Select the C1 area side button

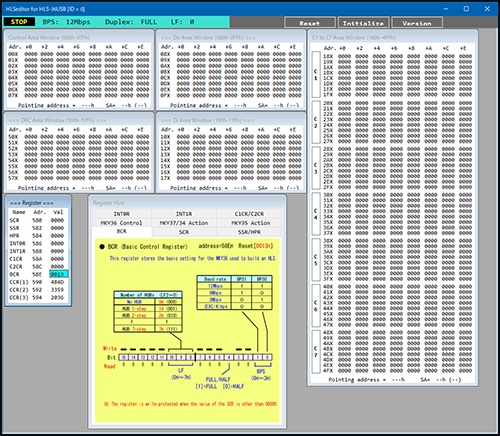[x=316, y=74]
